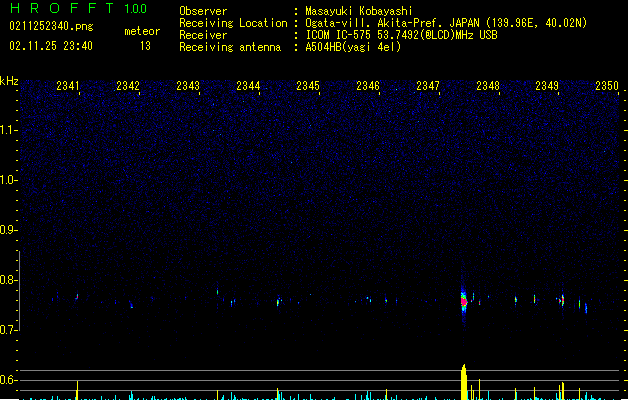The width and height of the screenshot is (629, 400).
Task: Click the 2344 time marker
Action: [248, 86]
